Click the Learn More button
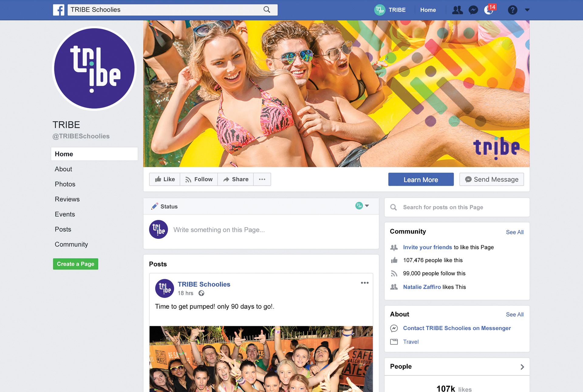This screenshot has width=583, height=392. click(421, 179)
